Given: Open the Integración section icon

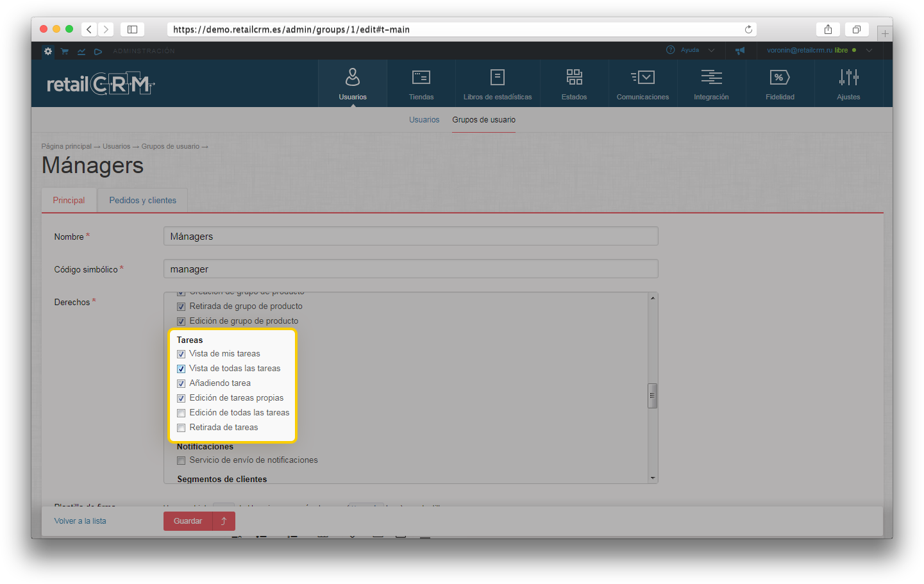Looking at the screenshot, I should tap(711, 78).
